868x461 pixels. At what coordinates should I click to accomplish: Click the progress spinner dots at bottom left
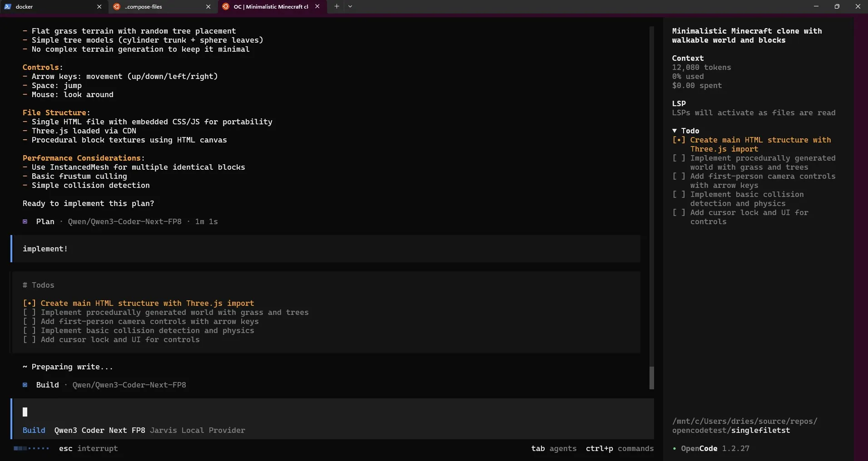pyautogui.click(x=31, y=448)
